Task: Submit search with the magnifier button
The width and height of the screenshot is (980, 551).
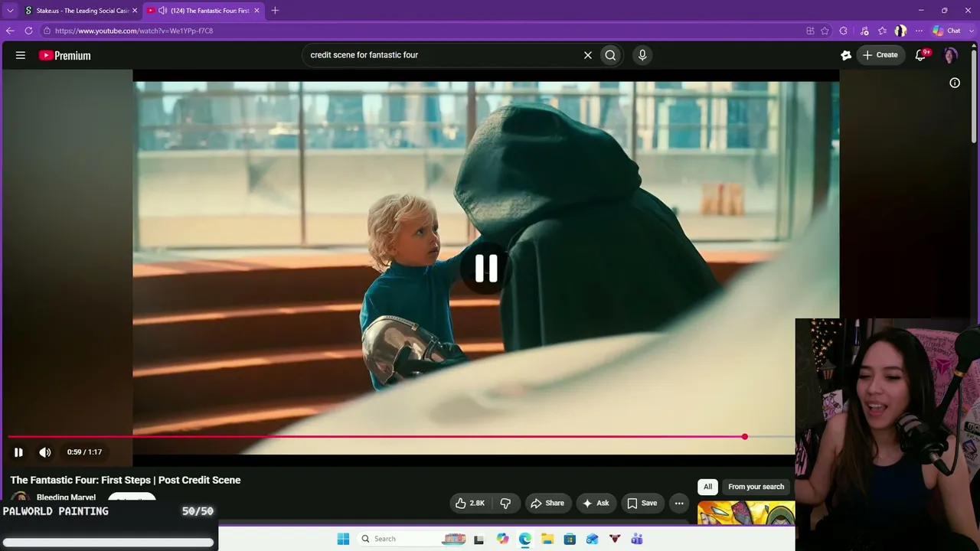Action: pyautogui.click(x=610, y=55)
